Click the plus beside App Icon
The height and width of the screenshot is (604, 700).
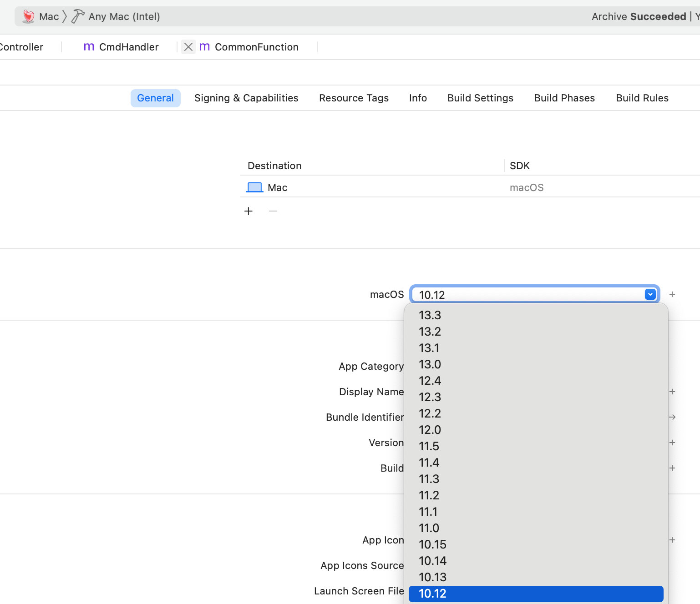click(672, 540)
